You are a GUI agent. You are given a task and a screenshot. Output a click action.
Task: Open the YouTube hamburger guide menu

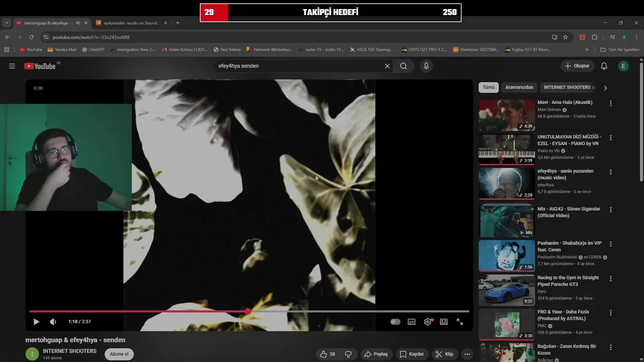(12, 66)
